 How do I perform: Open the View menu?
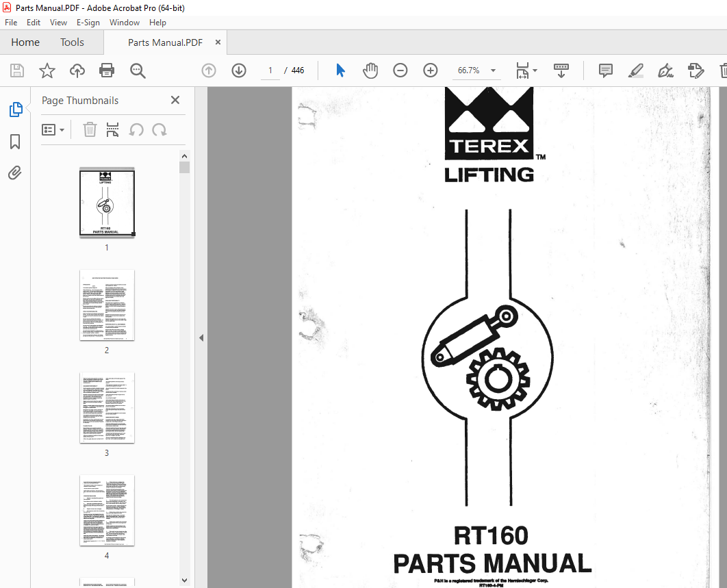(x=58, y=23)
